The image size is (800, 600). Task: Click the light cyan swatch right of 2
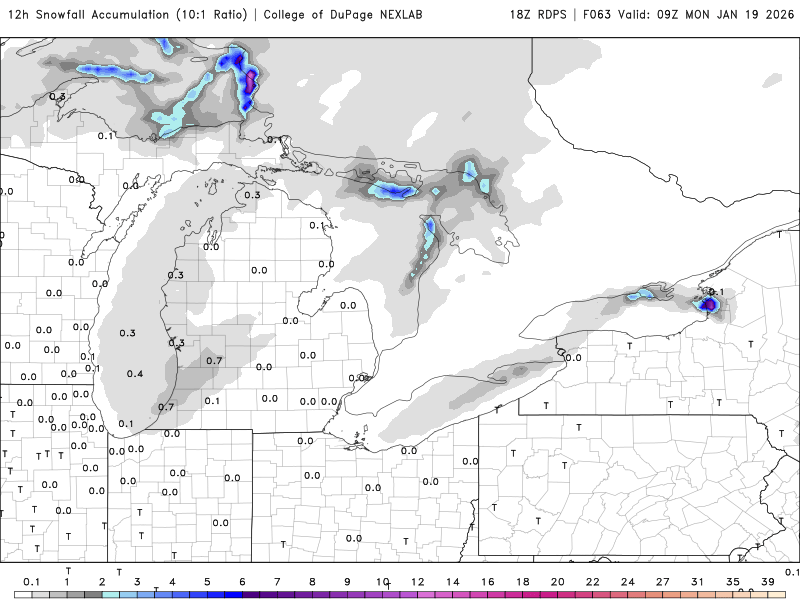click(x=111, y=595)
